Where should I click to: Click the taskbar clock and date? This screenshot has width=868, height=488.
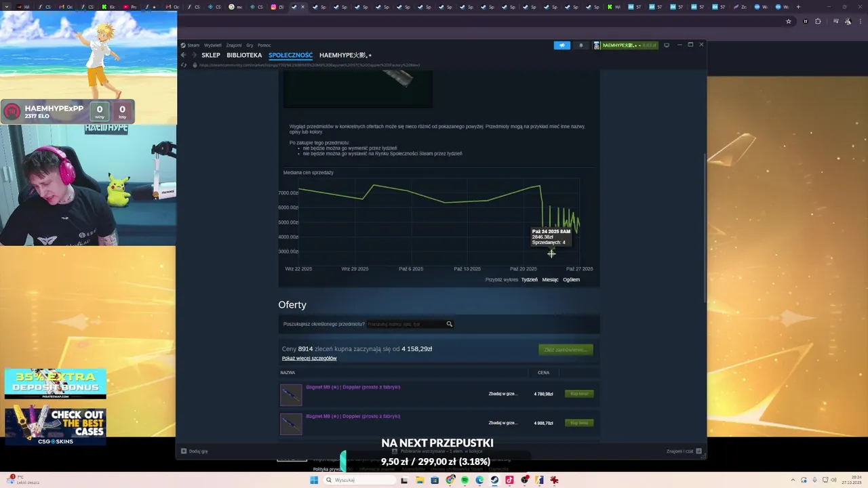(852, 480)
